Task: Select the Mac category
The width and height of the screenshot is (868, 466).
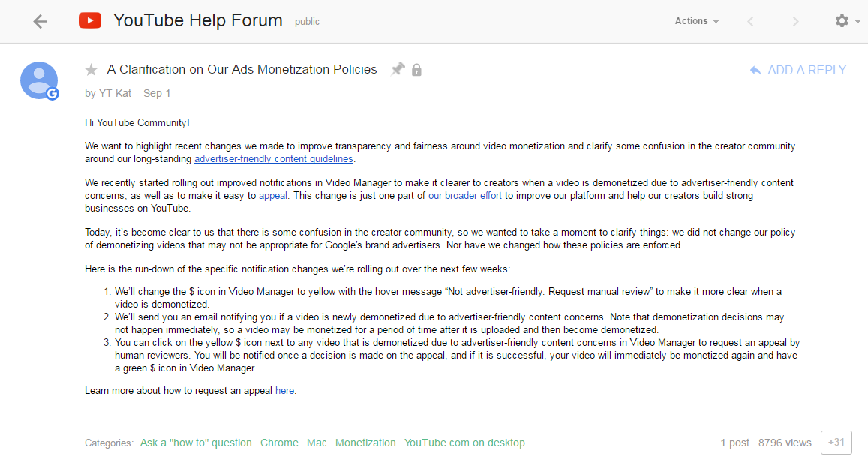Action: [317, 443]
